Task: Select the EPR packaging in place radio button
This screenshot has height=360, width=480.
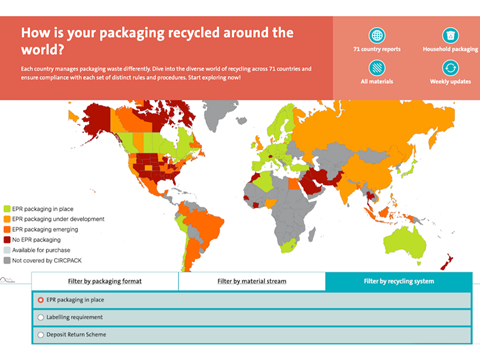Action: point(41,300)
